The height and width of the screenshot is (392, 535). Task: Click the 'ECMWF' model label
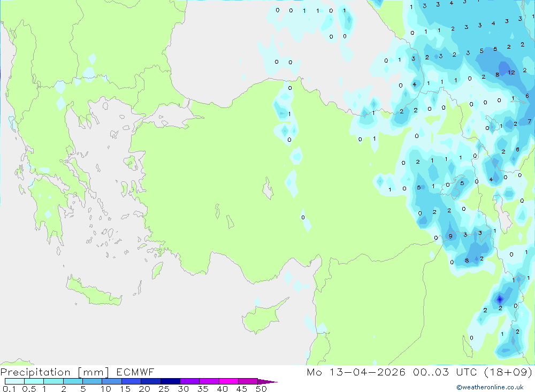135,372
